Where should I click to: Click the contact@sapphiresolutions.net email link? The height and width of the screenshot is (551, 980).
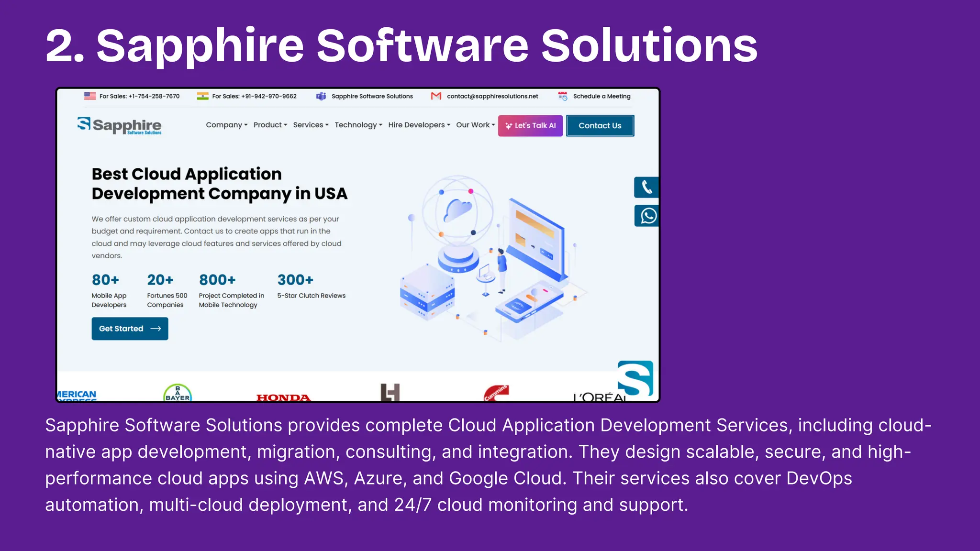[x=492, y=96]
